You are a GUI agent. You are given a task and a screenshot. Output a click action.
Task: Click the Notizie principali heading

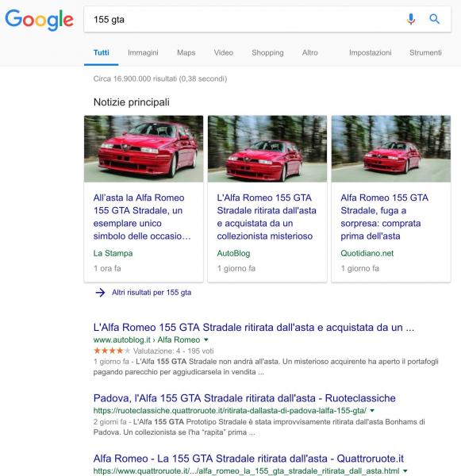[x=132, y=102]
